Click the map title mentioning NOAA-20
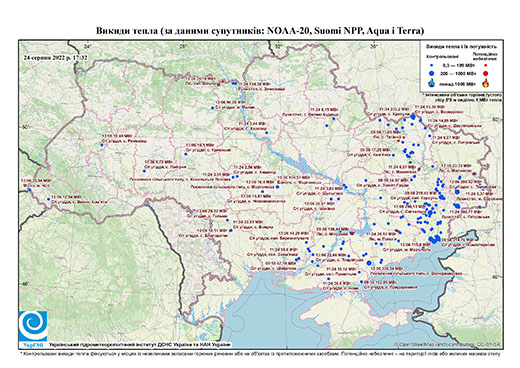 260,31
